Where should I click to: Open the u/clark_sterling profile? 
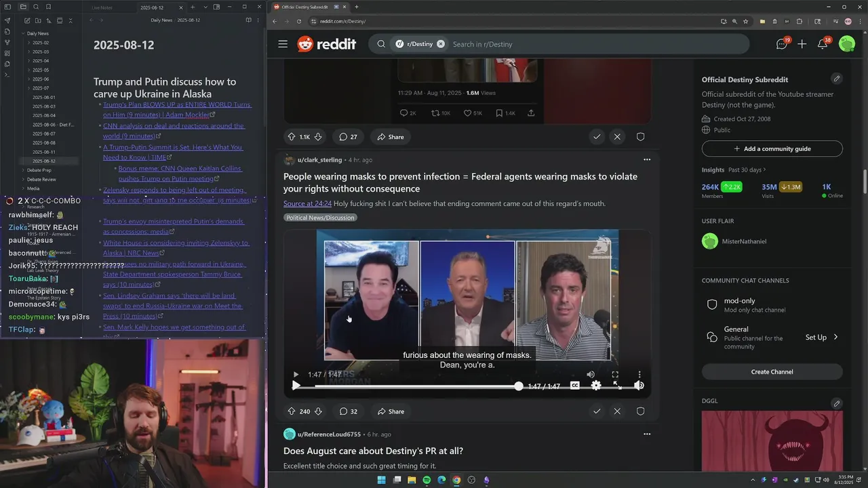(319, 160)
